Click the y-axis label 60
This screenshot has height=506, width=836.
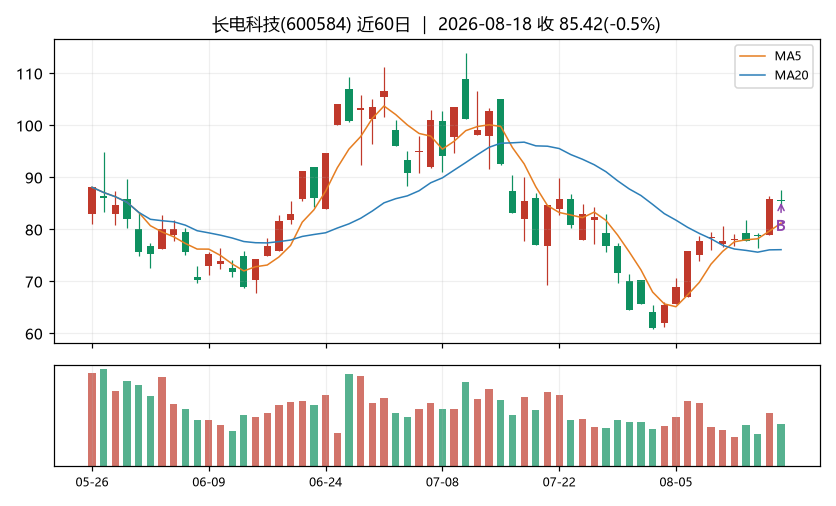[33, 334]
